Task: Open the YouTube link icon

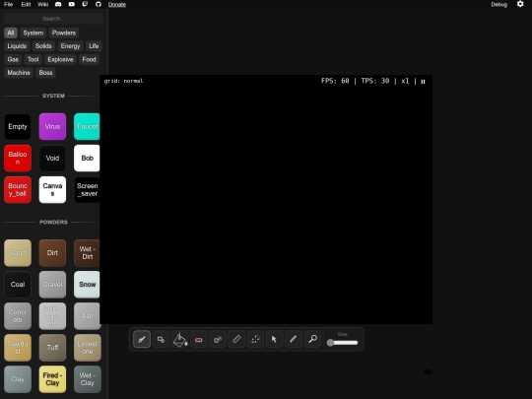Action: (x=72, y=4)
